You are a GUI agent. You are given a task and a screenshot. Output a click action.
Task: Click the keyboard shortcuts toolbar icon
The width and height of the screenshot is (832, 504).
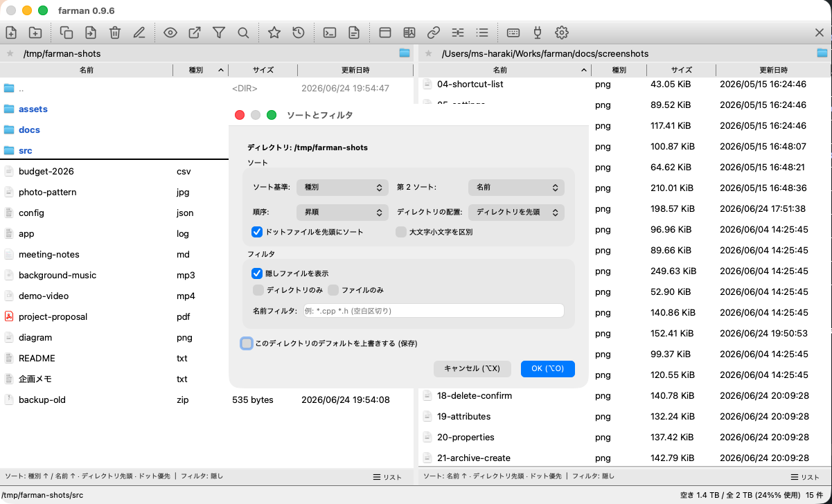click(x=513, y=33)
